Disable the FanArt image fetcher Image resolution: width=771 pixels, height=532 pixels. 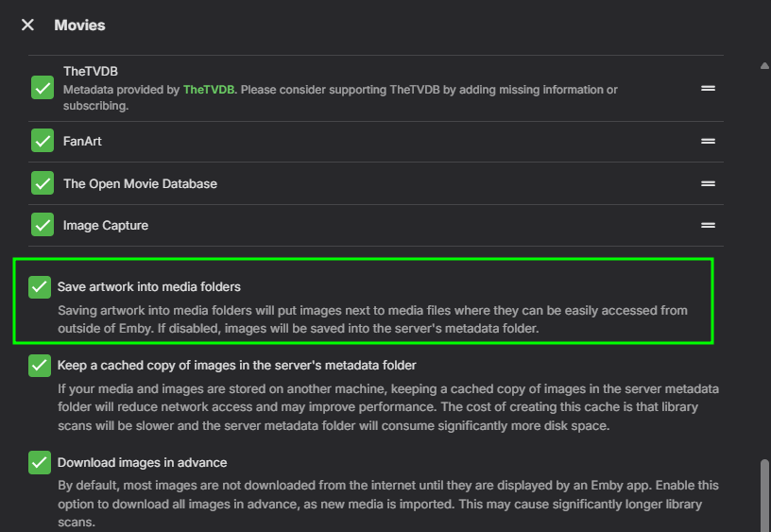[43, 141]
